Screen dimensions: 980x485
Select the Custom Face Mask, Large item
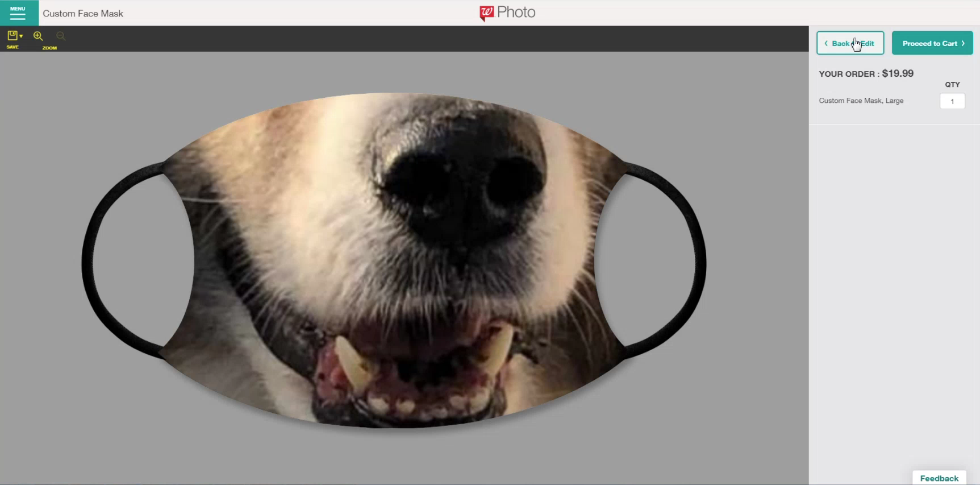pos(861,101)
